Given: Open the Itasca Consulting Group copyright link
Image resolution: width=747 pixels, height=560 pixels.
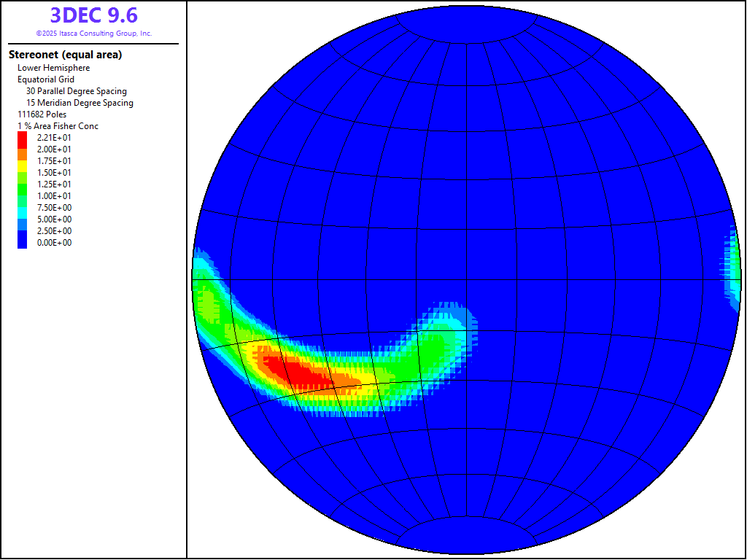Looking at the screenshot, I should (x=93, y=34).
